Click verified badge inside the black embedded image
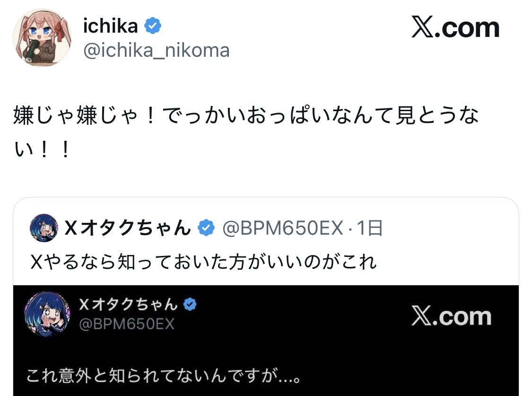The height and width of the screenshot is (396, 532). coord(190,305)
